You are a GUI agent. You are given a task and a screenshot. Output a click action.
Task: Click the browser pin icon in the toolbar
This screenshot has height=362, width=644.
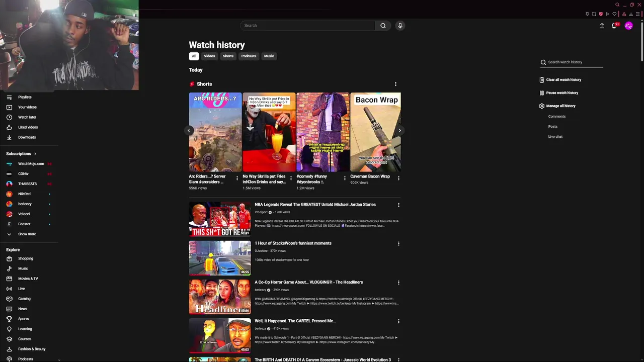pos(587,14)
